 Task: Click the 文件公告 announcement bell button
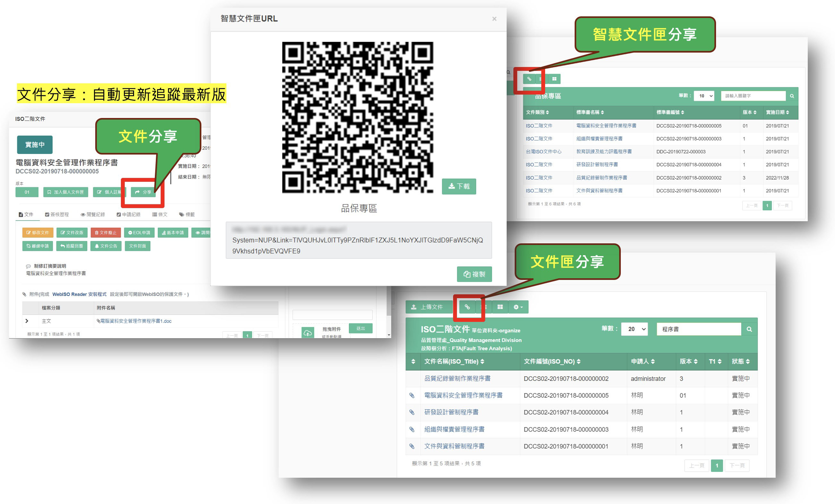click(106, 246)
